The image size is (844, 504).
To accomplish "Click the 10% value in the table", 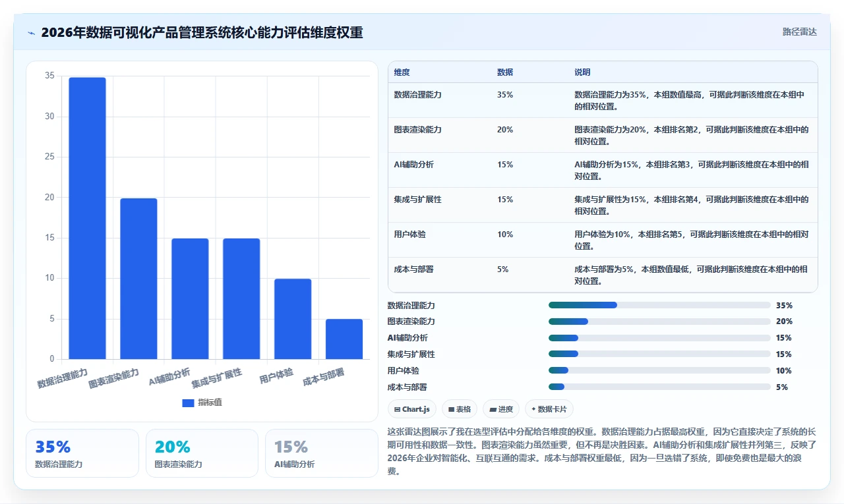I will click(x=505, y=235).
